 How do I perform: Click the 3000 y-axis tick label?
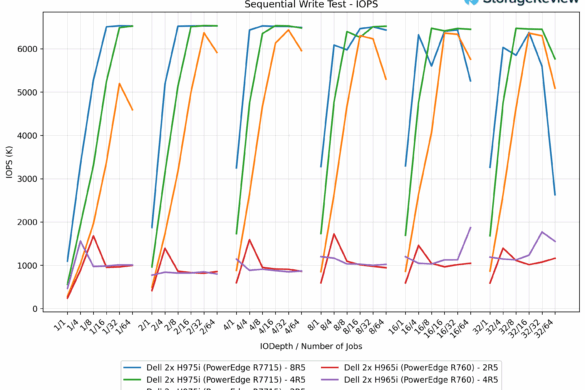point(27,179)
